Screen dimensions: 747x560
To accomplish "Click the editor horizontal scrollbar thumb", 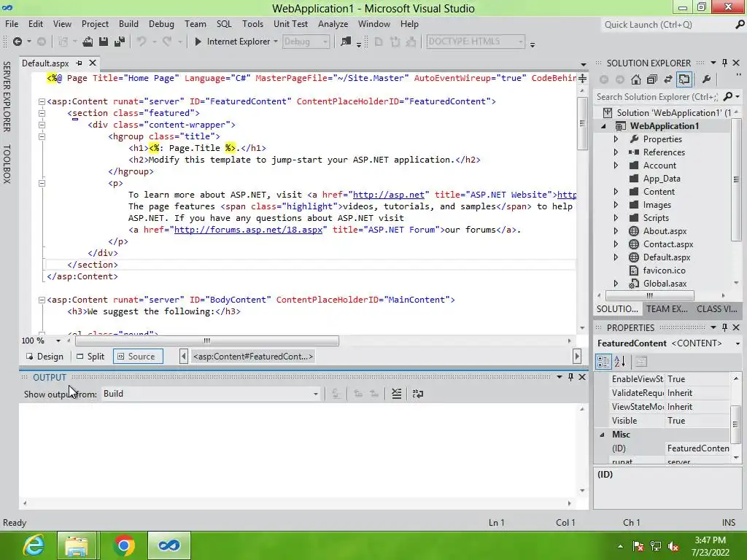I will [x=206, y=341].
